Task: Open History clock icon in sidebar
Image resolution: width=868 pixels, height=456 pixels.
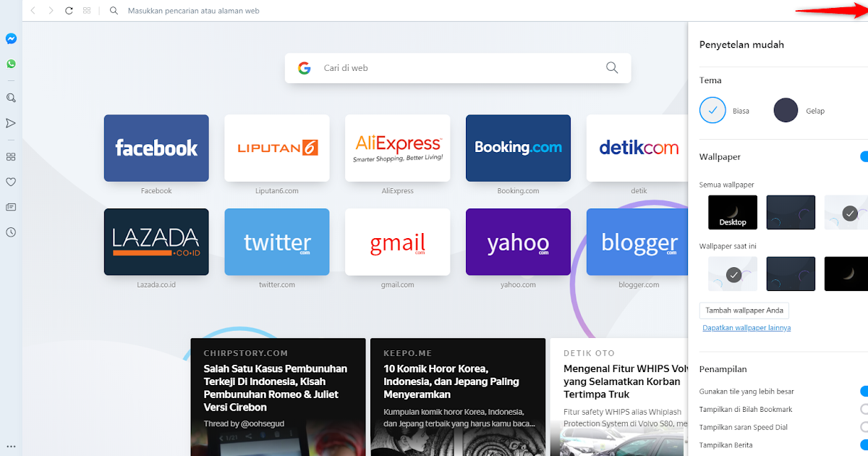Action: click(x=10, y=232)
